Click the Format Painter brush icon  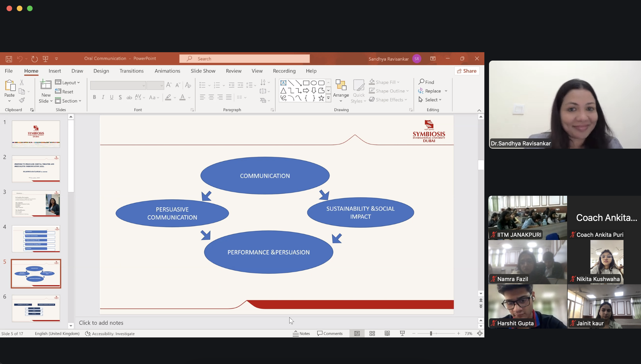pos(22,100)
